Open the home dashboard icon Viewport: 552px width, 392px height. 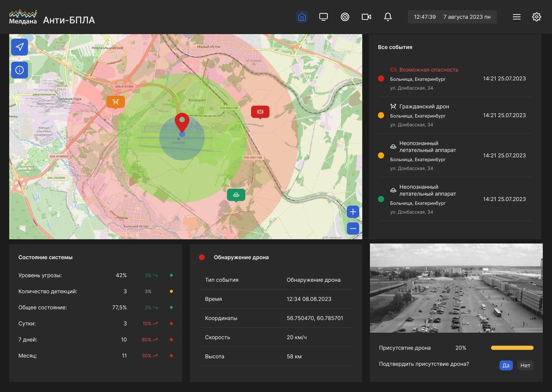tap(302, 17)
